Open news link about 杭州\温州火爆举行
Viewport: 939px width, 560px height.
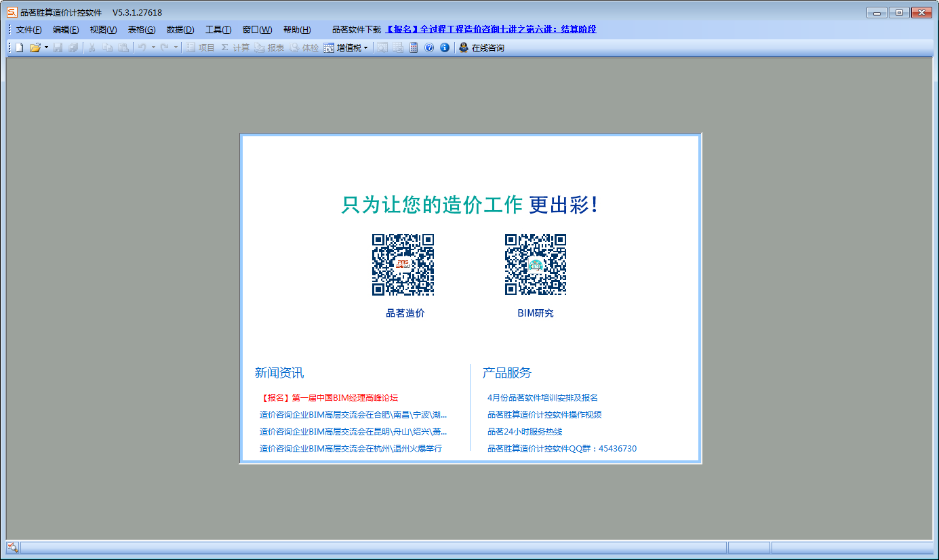pos(351,449)
